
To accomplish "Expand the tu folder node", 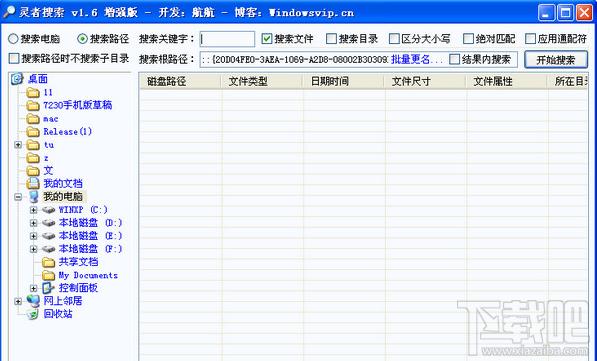I will (x=18, y=145).
